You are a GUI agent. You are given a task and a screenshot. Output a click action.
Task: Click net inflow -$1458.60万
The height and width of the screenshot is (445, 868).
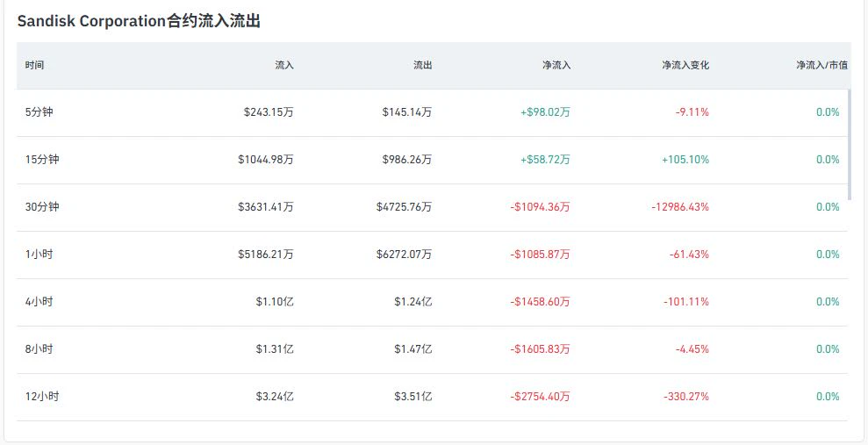coord(541,302)
